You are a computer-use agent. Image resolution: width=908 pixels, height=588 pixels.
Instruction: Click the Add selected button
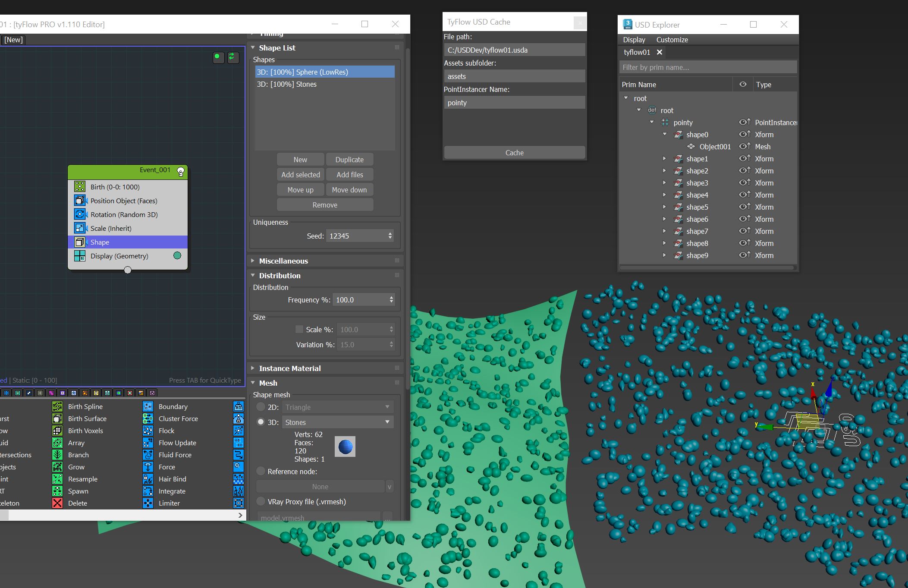point(300,175)
